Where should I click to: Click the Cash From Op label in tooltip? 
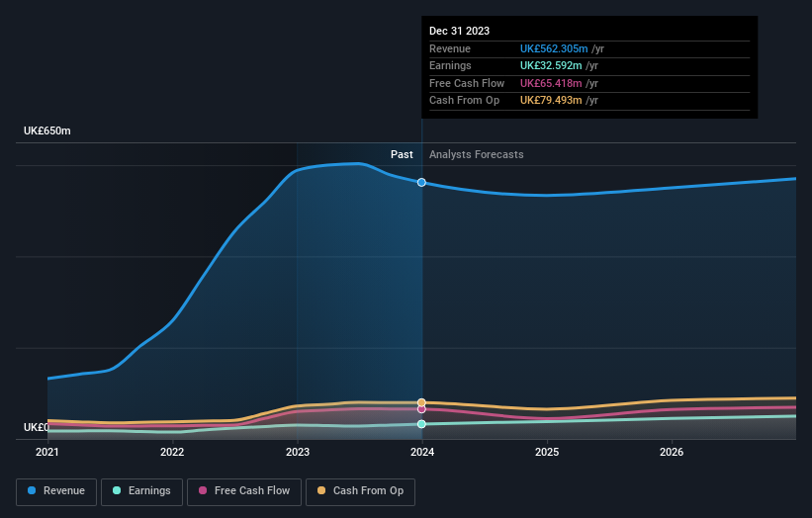[x=465, y=101]
